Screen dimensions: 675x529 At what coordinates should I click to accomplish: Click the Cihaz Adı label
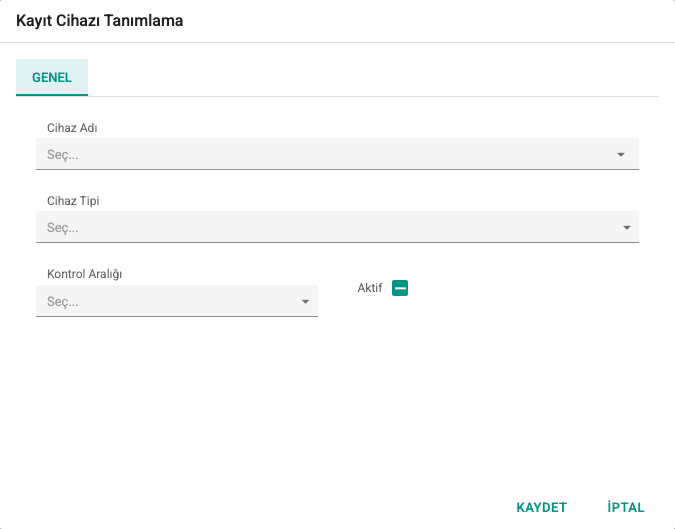(x=72, y=128)
